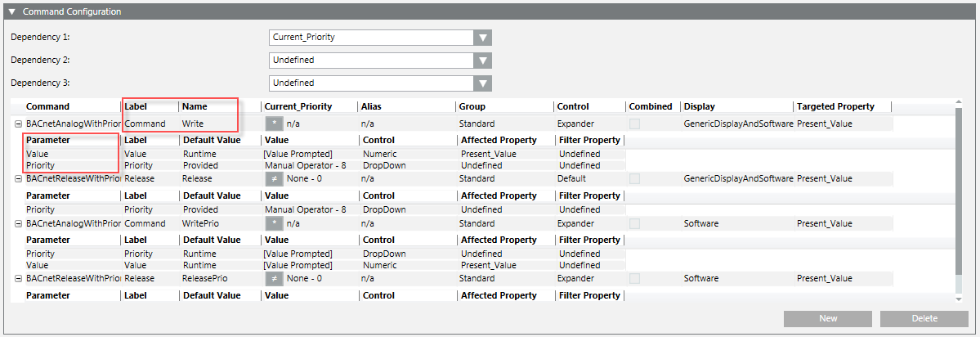Screen dimensions: 980x337
Task: Collapse the WritePrio command row tree node
Action: click(18, 223)
